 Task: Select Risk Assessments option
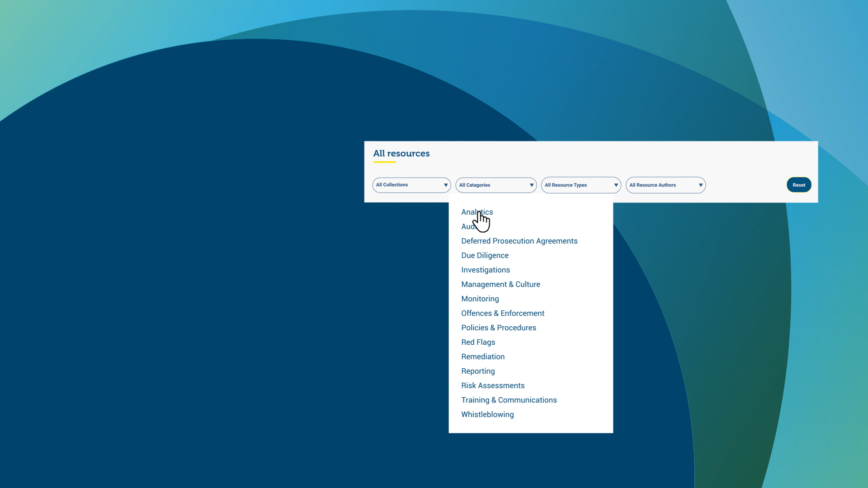coord(492,385)
